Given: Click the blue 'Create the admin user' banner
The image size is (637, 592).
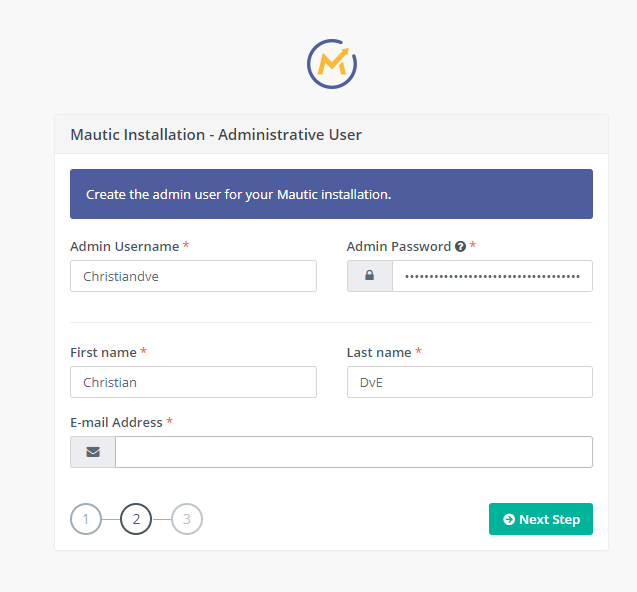Looking at the screenshot, I should 332,194.
